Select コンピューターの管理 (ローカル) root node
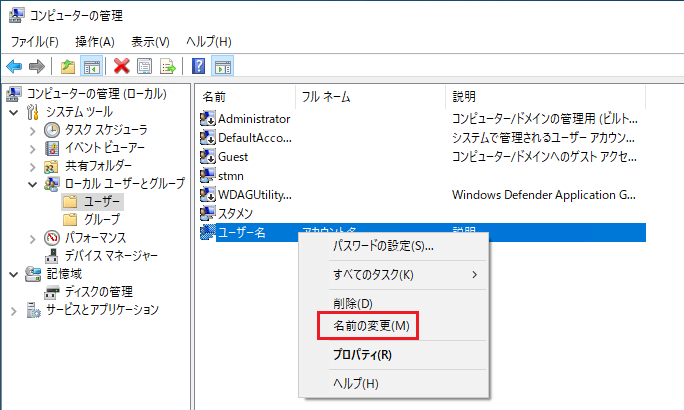The width and height of the screenshot is (684, 410). click(x=97, y=94)
